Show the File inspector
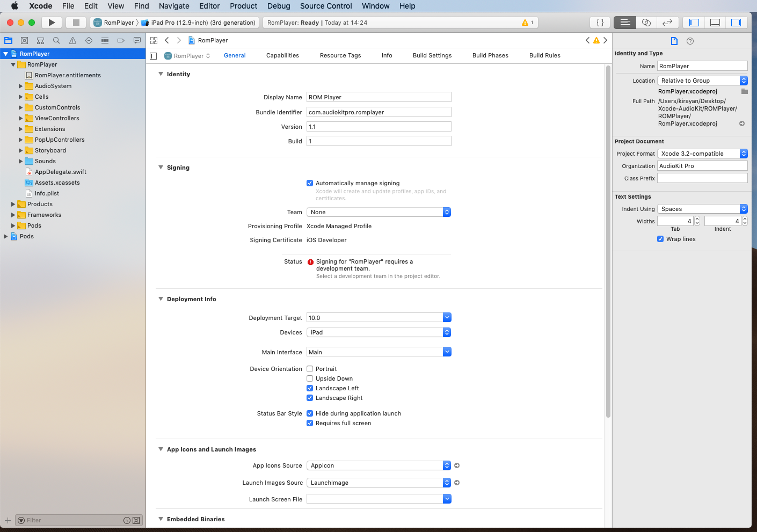The image size is (757, 532). point(674,41)
